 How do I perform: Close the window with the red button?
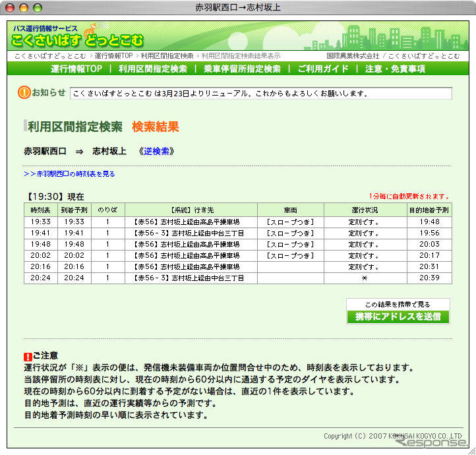pyautogui.click(x=11, y=8)
